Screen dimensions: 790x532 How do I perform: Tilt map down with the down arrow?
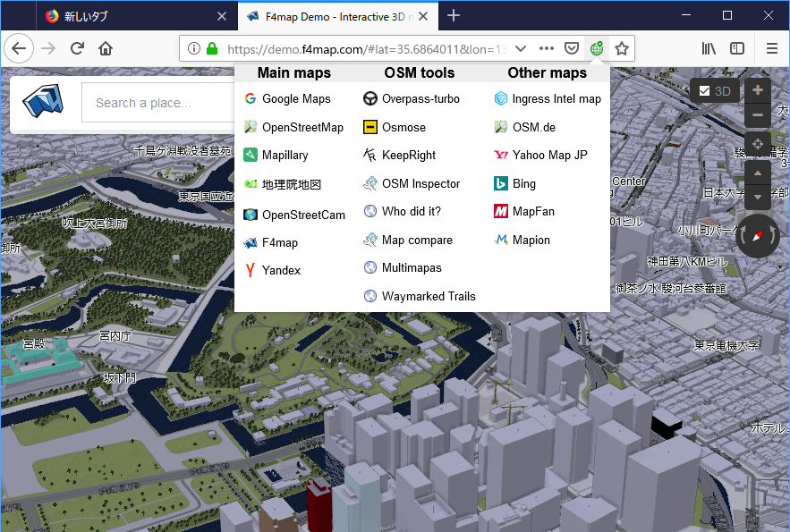(x=757, y=198)
